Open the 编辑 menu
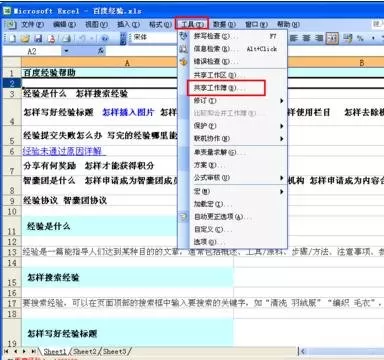This screenshot has height=360, width=384. (x=64, y=24)
